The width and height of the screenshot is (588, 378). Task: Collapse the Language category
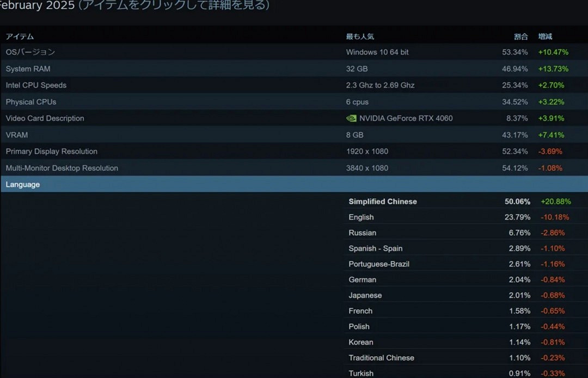(22, 184)
